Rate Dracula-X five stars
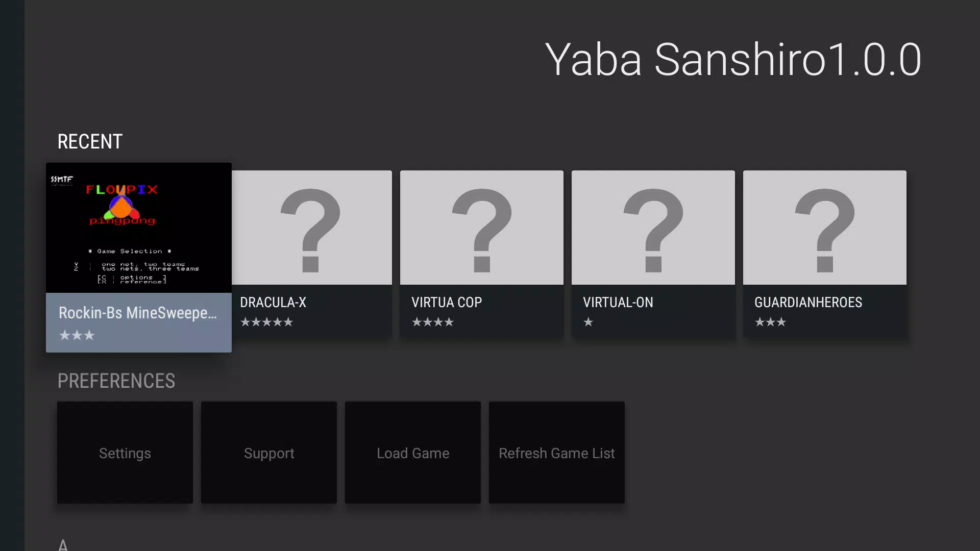 (289, 321)
